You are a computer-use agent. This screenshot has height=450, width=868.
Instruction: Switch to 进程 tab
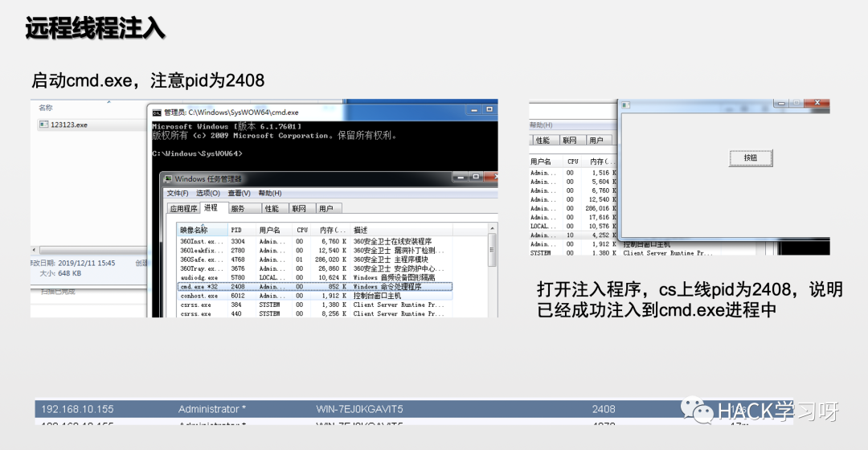click(x=214, y=207)
